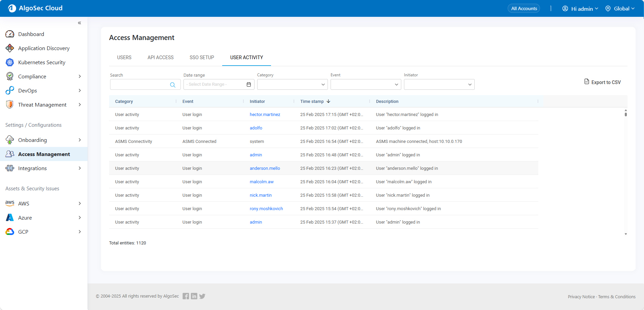Sort by the Initiator column header
Screen dimensions: 644x310
point(257,101)
